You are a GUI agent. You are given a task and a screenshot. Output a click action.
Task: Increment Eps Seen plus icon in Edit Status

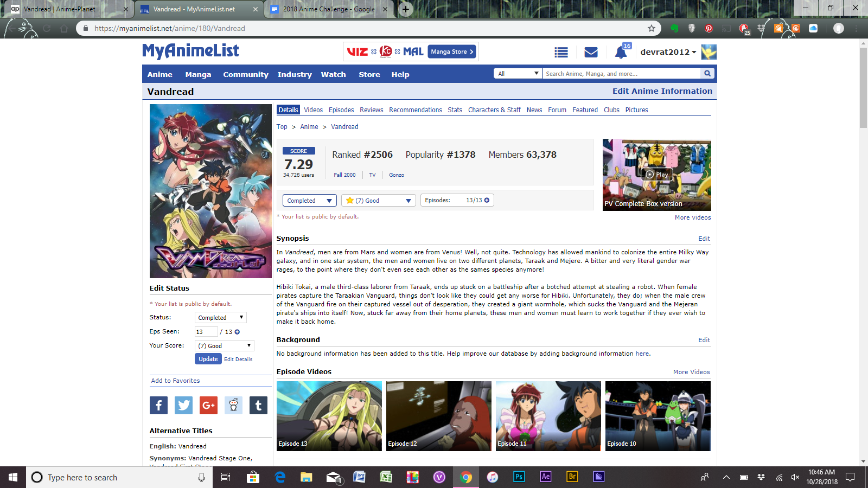pos(237,332)
